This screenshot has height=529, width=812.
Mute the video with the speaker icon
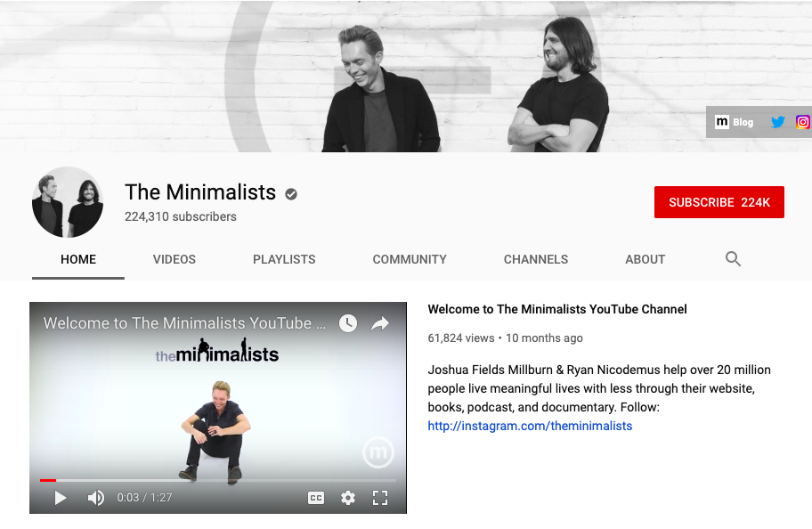point(96,498)
